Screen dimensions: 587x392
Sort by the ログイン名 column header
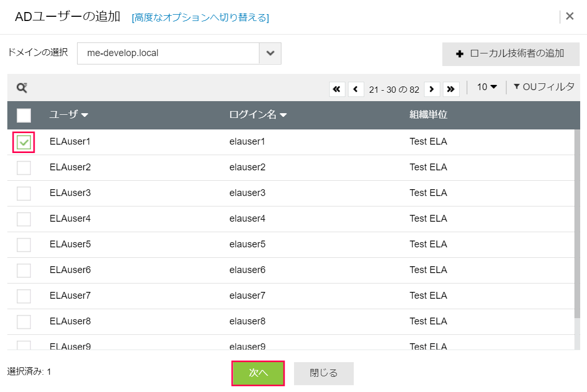[258, 115]
